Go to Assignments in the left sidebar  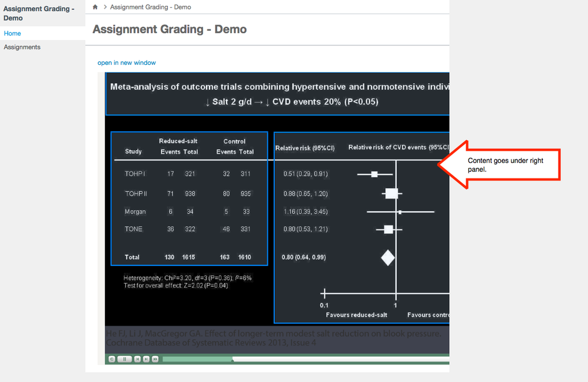pos(22,47)
